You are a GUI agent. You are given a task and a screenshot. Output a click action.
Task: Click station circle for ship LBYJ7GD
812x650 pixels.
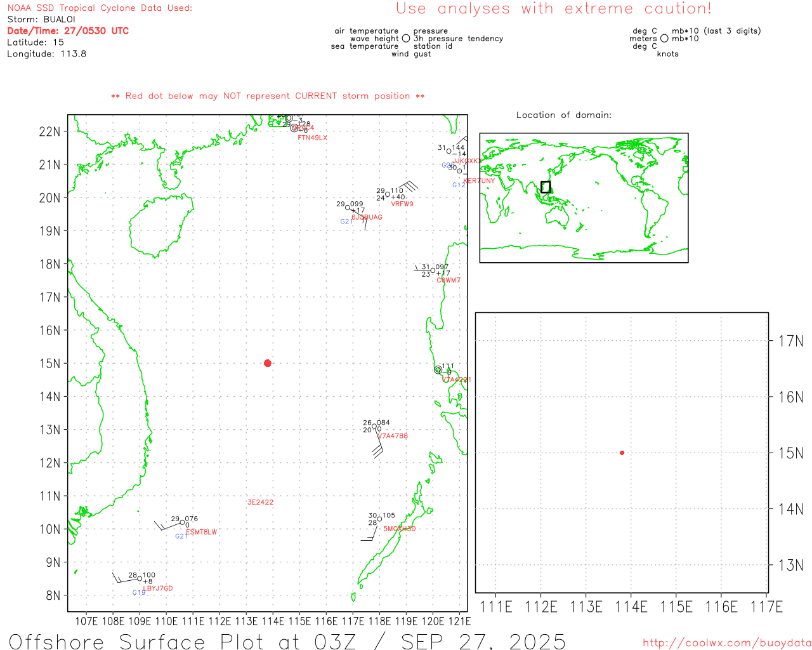pos(140,578)
